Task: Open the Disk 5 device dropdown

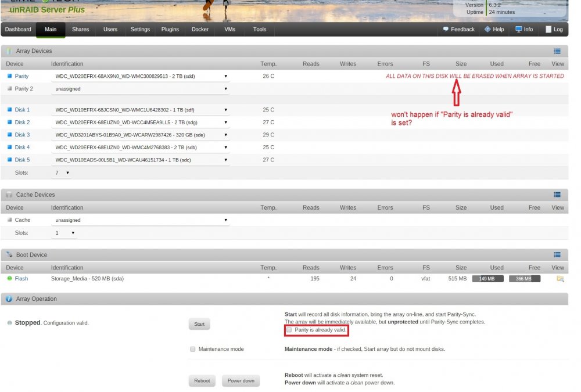Action: [141, 160]
